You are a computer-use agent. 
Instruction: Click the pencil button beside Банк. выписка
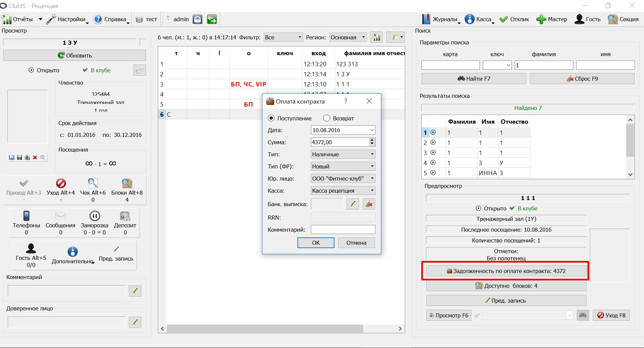(x=353, y=204)
